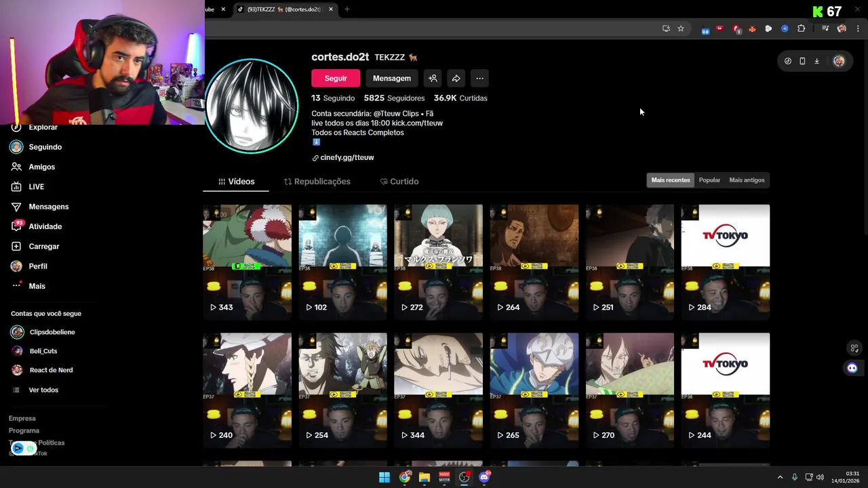Image resolution: width=868 pixels, height=488 pixels.
Task: Click the add friend person icon
Action: (x=433, y=79)
